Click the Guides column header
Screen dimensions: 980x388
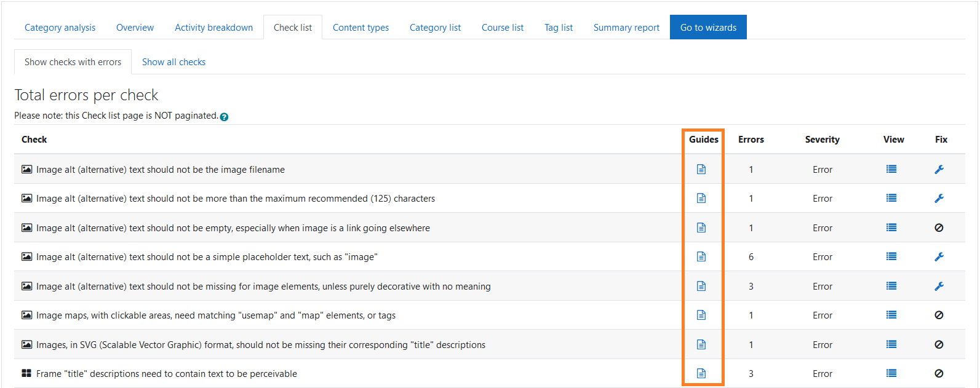click(x=704, y=140)
